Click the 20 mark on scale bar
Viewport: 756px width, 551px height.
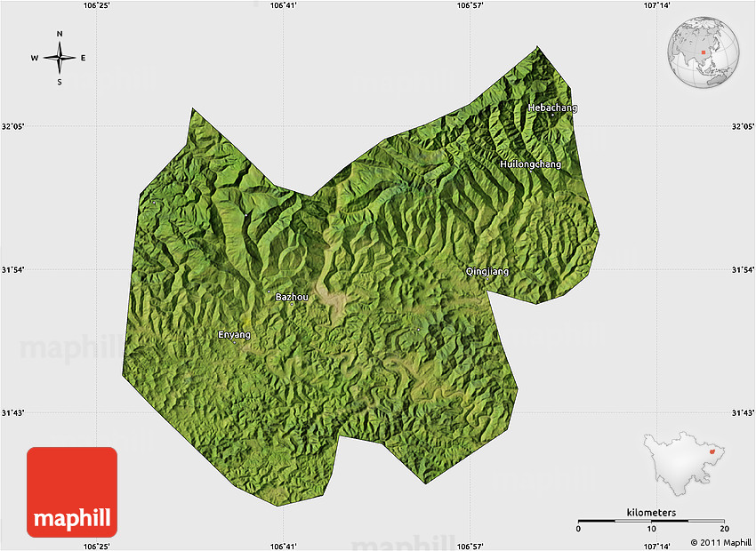click(x=723, y=530)
